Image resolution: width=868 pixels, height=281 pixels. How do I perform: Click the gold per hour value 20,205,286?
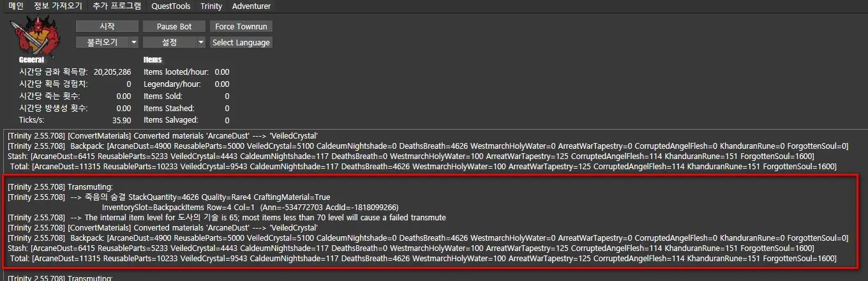112,72
